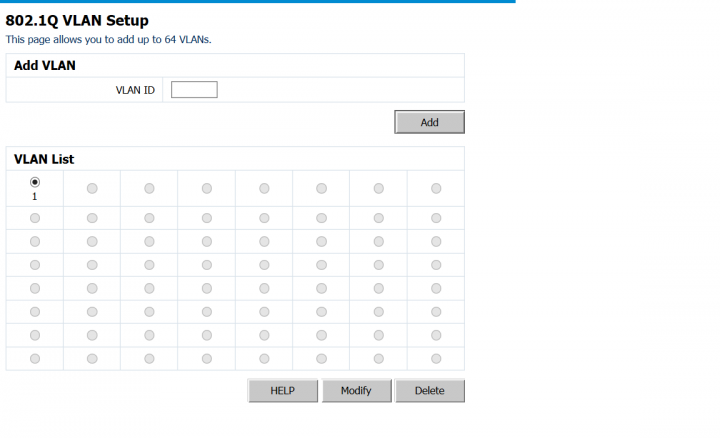The image size is (720, 438).
Task: Click the Modify button
Action: pyautogui.click(x=356, y=391)
